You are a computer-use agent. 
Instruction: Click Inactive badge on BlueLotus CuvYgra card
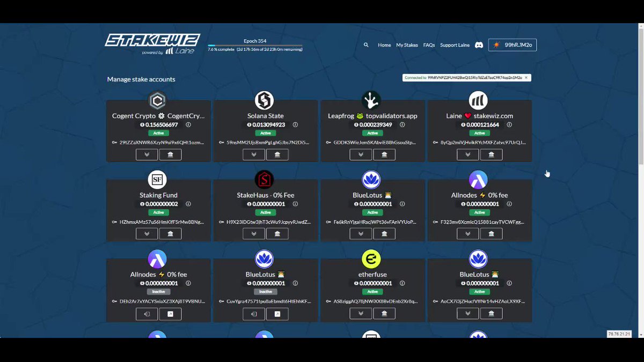pyautogui.click(x=266, y=292)
